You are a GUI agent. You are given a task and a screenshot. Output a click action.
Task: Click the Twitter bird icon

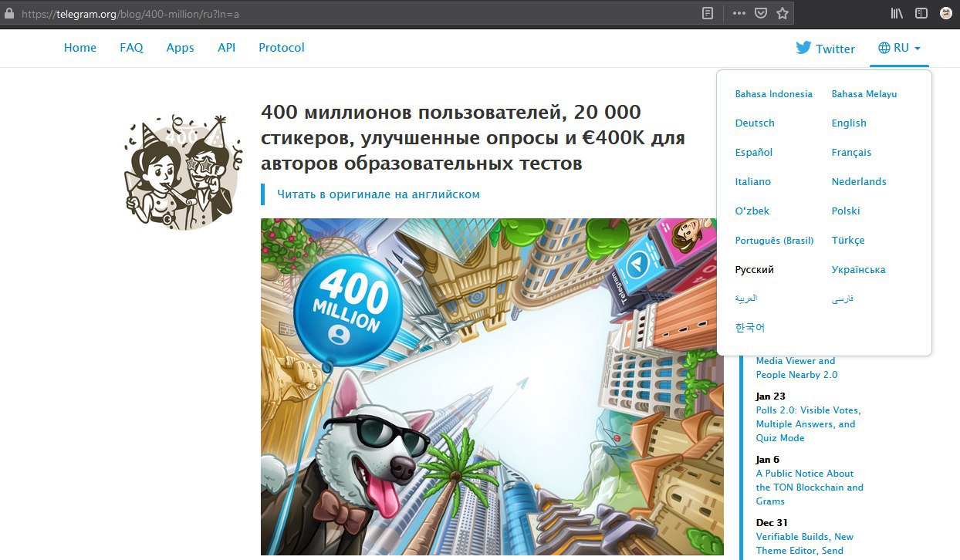pyautogui.click(x=803, y=48)
